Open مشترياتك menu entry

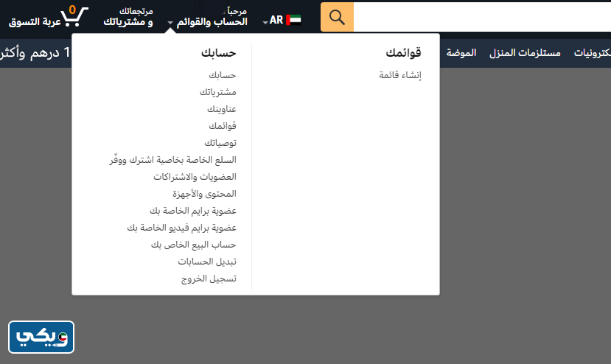[218, 92]
